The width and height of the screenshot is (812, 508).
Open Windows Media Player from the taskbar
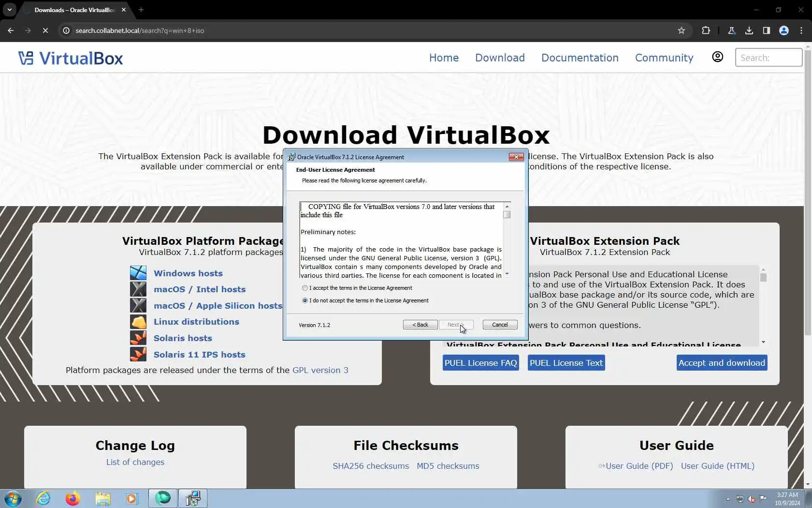tap(131, 498)
